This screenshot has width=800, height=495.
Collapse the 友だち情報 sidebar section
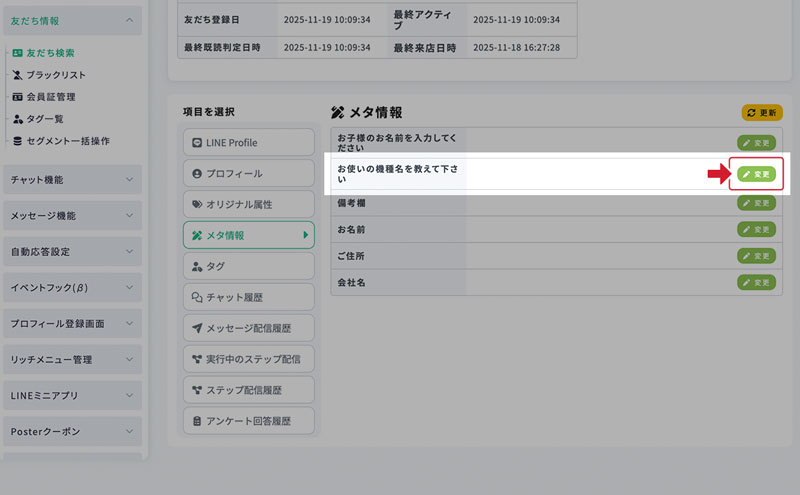72,19
